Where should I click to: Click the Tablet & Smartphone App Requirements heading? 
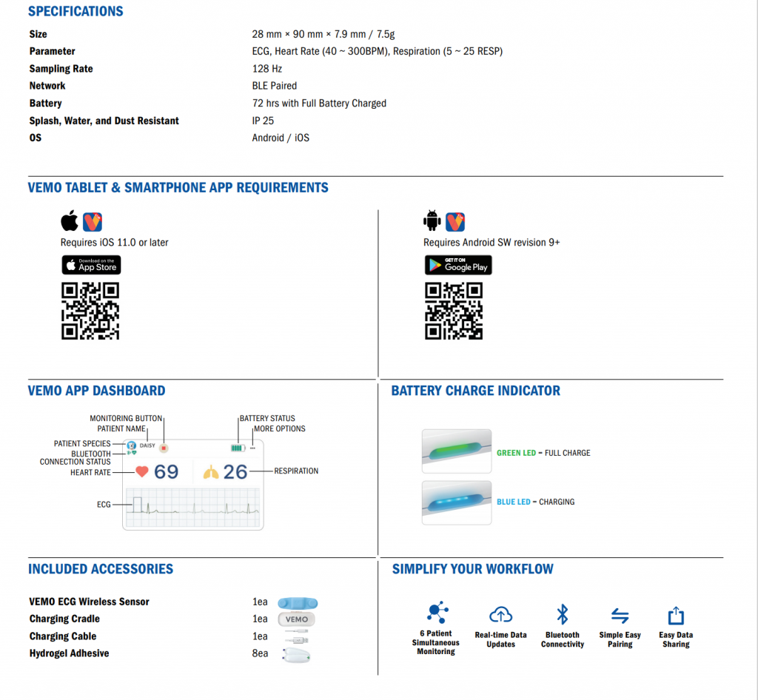pos(178,187)
